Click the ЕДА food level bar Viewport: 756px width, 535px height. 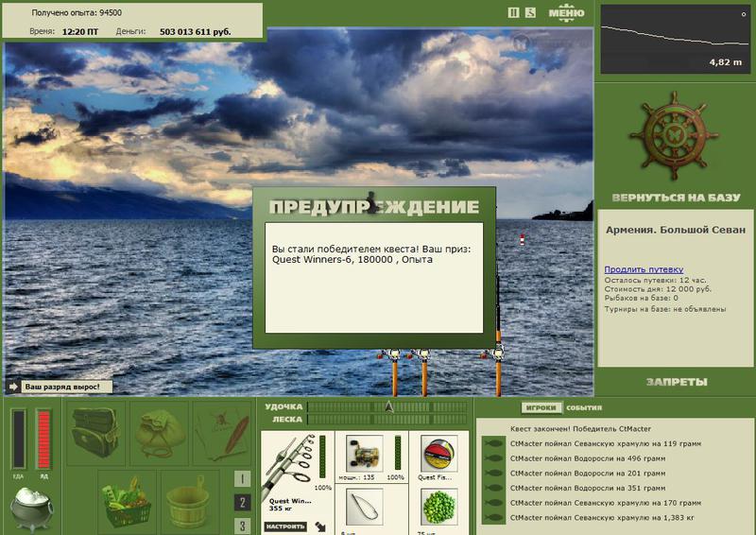(18, 439)
